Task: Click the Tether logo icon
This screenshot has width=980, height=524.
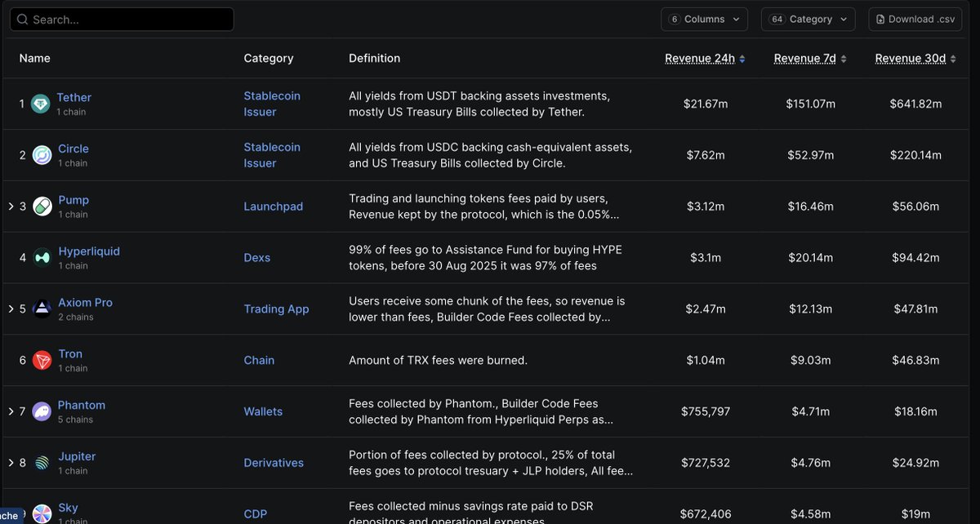Action: 41,104
